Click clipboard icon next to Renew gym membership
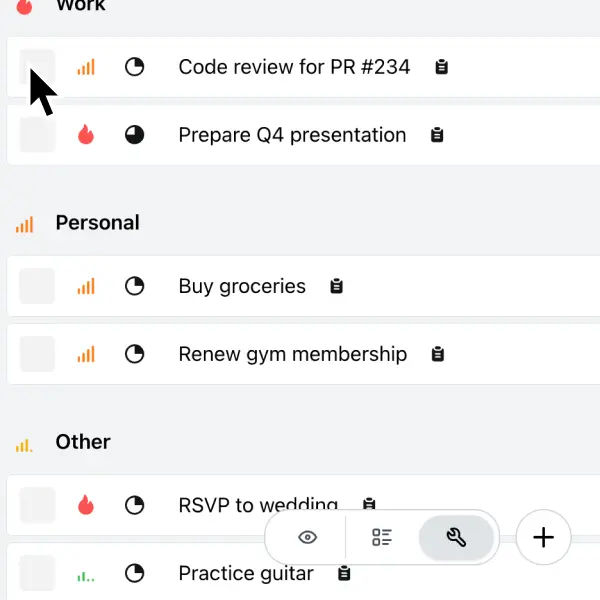600x600 pixels. (437, 354)
